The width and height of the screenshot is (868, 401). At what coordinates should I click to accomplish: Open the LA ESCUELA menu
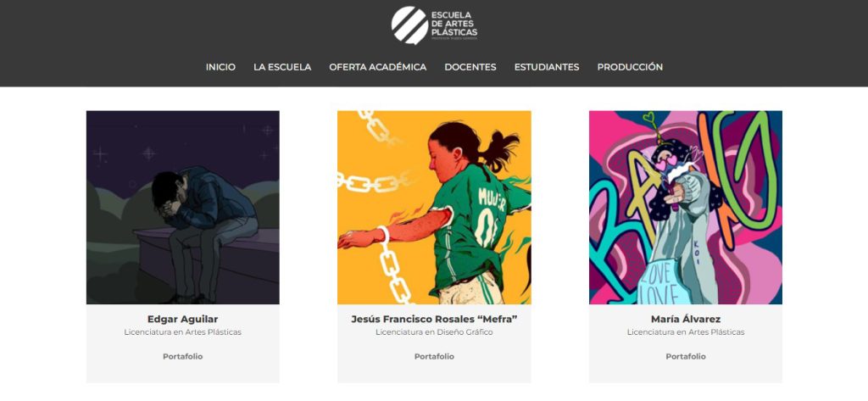282,67
